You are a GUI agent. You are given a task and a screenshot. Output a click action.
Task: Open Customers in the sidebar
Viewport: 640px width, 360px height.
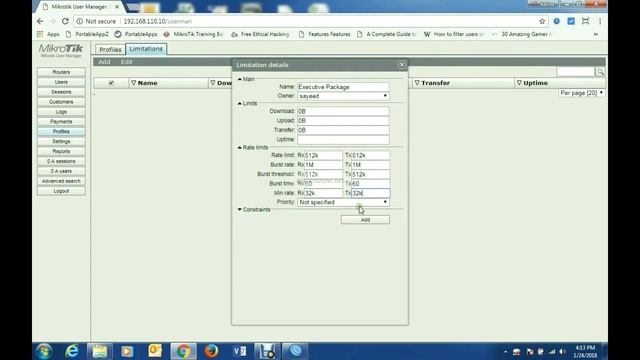click(x=61, y=102)
